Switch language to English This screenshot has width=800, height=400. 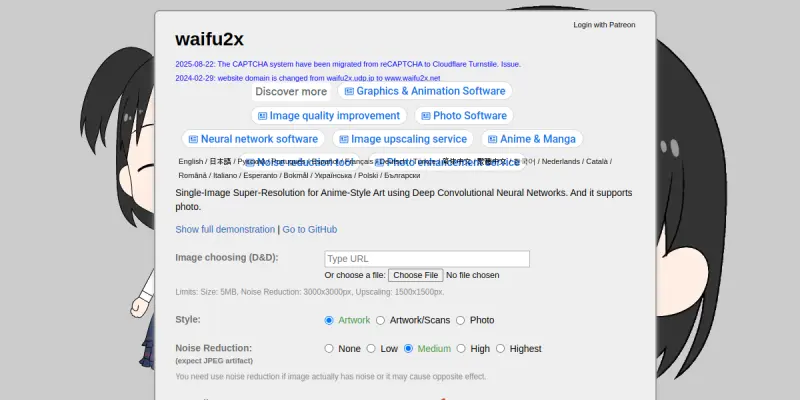(190, 162)
